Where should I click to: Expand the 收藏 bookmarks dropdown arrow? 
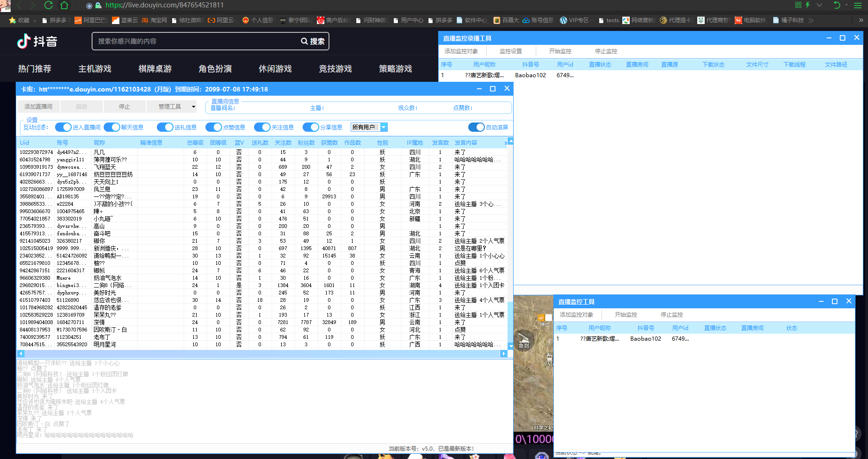pyautogui.click(x=35, y=20)
